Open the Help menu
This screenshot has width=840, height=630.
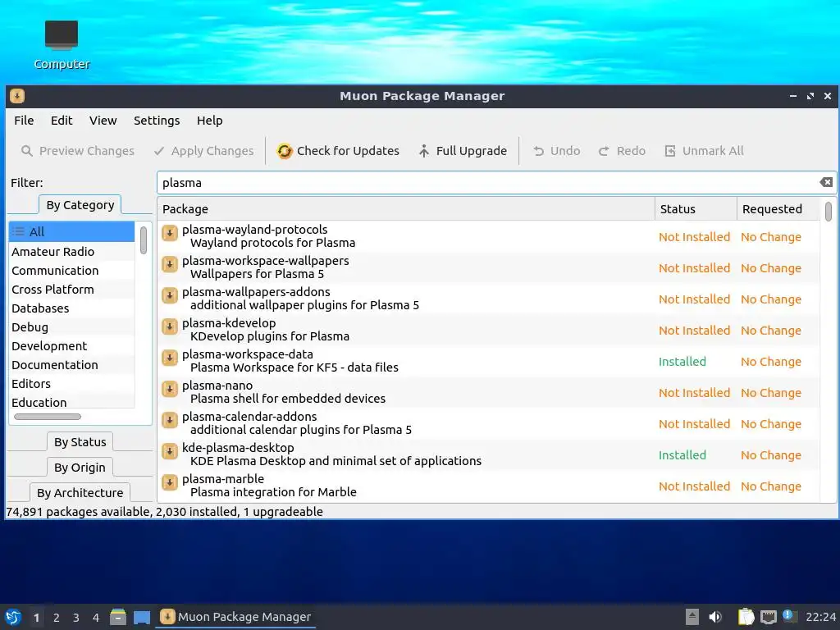click(x=209, y=121)
